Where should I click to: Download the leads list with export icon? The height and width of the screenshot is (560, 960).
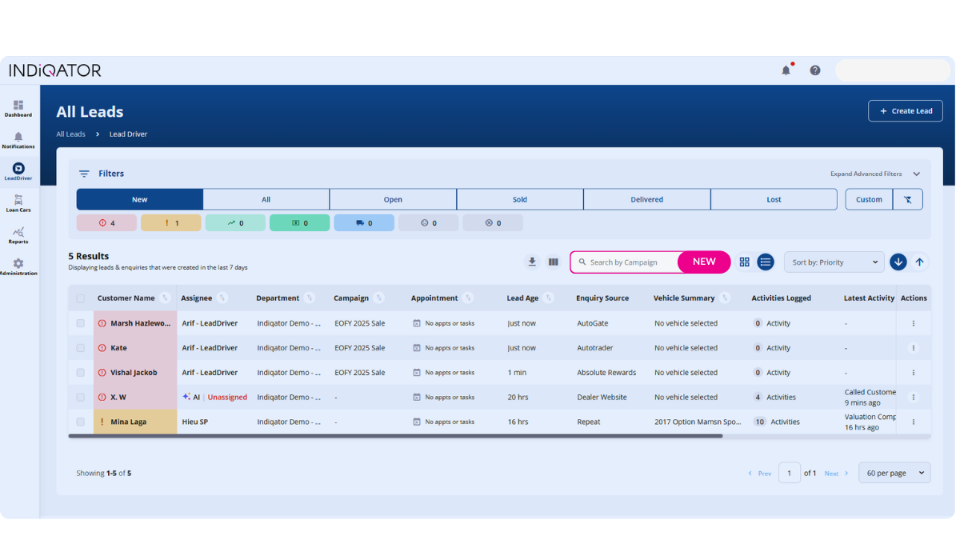click(532, 262)
